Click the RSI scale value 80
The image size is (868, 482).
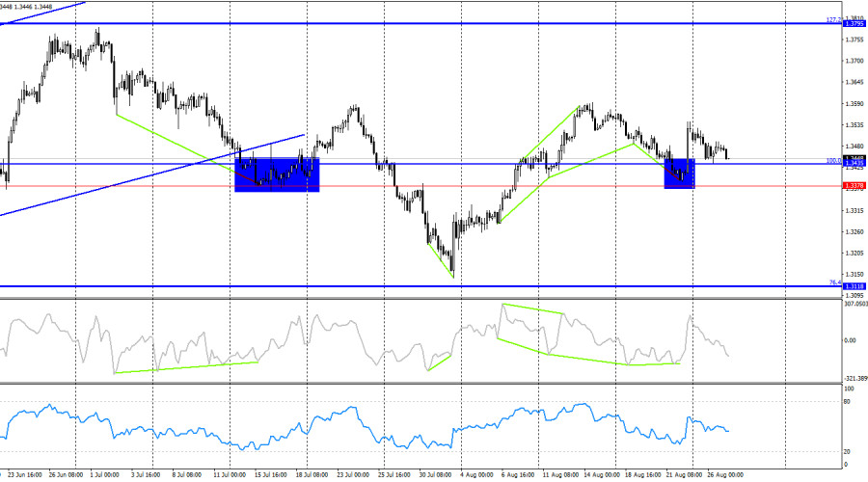click(847, 402)
